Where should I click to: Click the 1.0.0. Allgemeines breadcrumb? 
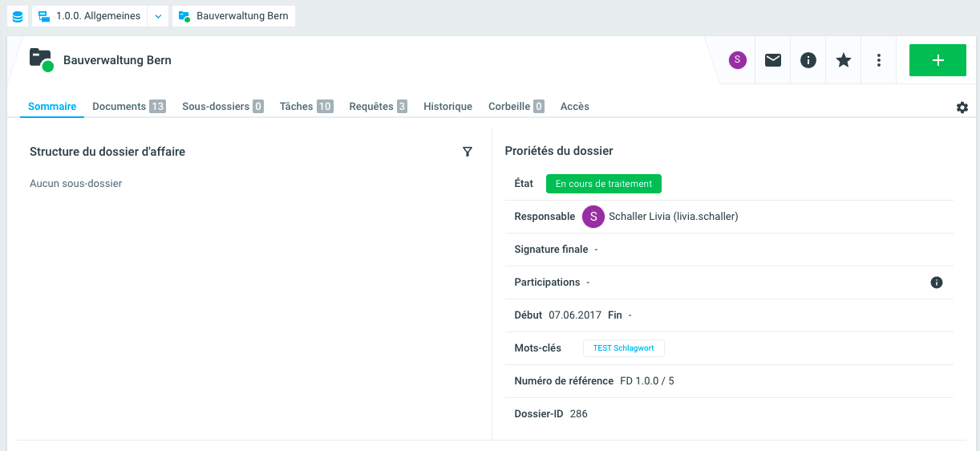pyautogui.click(x=90, y=16)
